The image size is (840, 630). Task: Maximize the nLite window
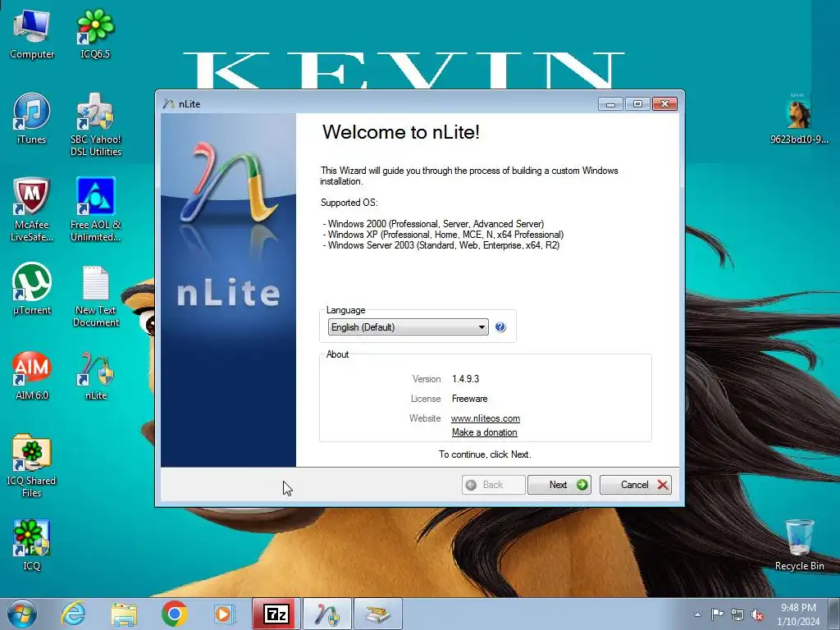[637, 104]
